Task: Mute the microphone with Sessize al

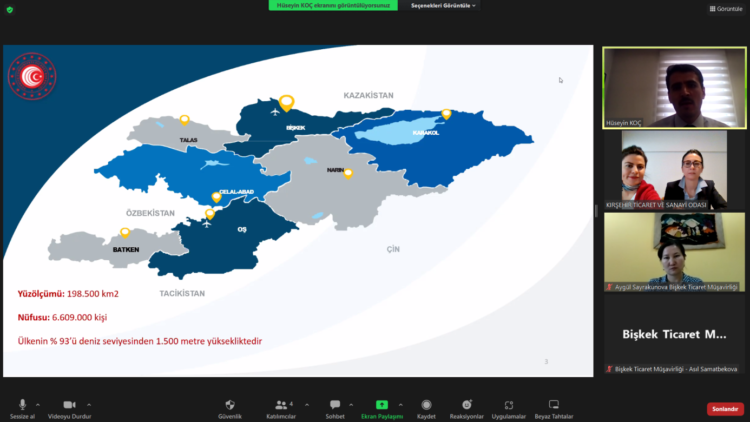Action: coord(22,410)
